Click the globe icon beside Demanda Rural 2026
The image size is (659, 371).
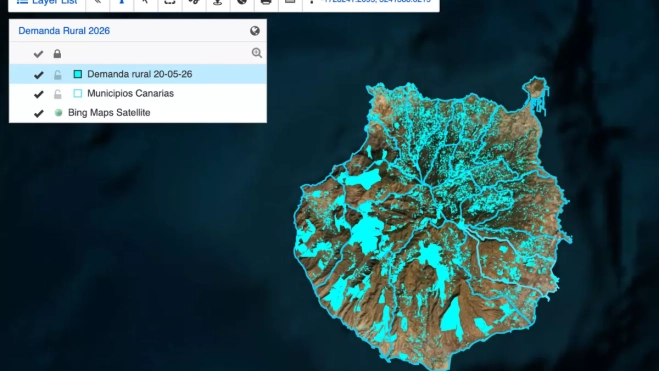[x=255, y=31]
